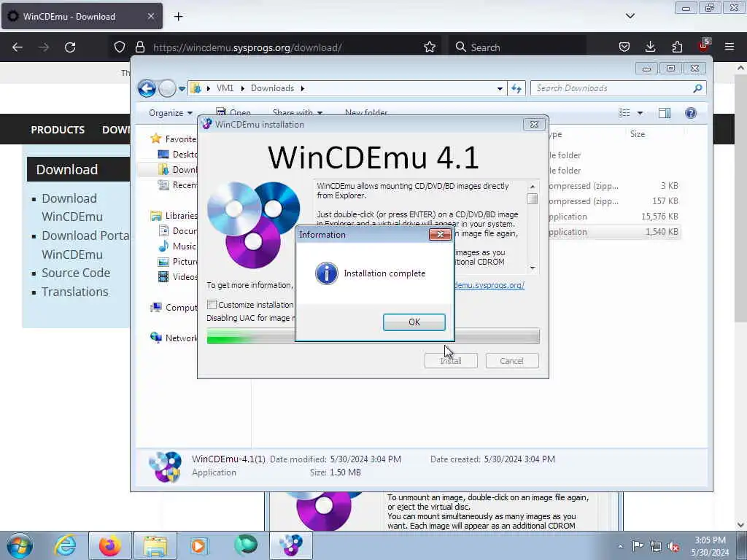Image resolution: width=747 pixels, height=560 pixels.
Task: Close the WinCDEmu - Download tab
Action: coord(150,16)
